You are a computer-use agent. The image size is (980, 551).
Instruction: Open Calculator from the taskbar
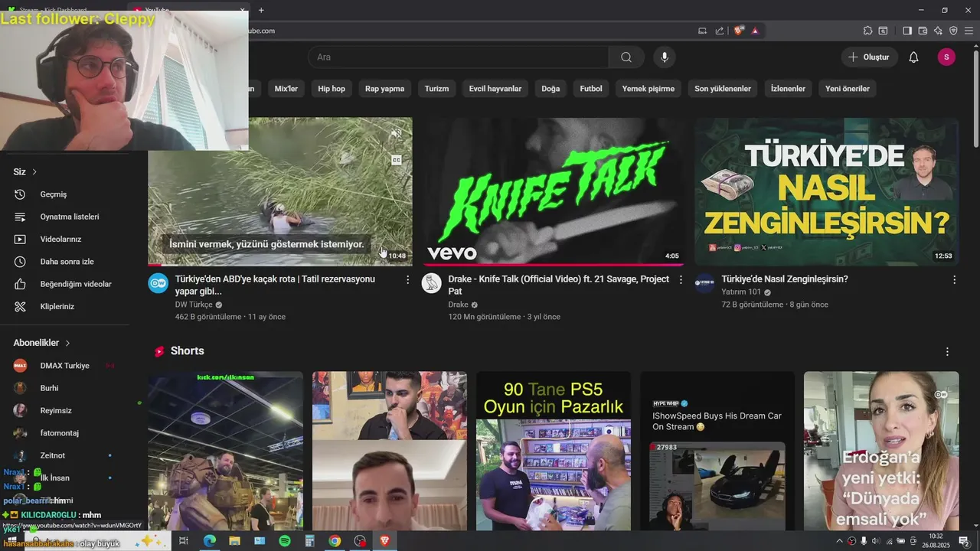click(x=309, y=541)
